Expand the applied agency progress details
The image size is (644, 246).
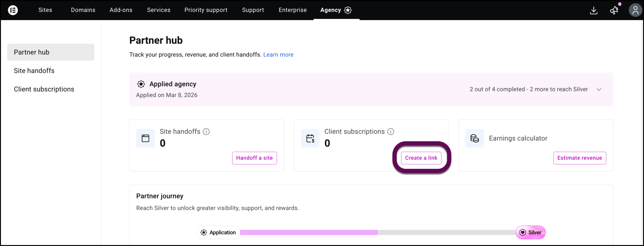(599, 89)
